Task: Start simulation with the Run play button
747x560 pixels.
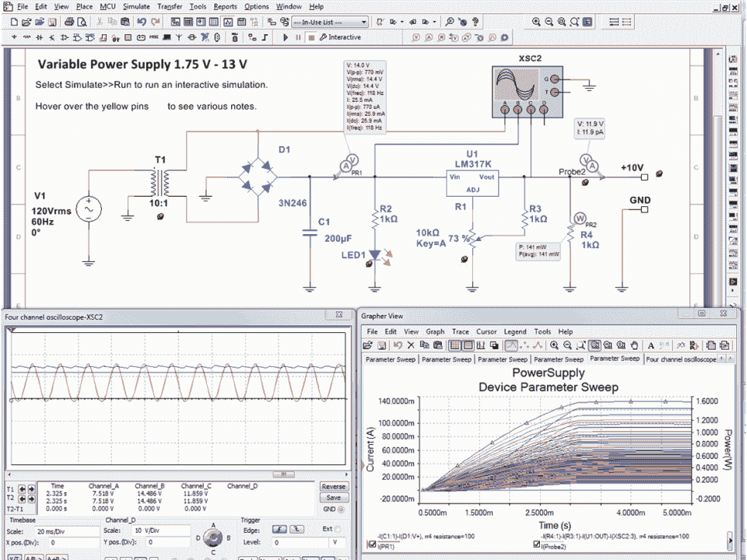Action: tap(286, 37)
